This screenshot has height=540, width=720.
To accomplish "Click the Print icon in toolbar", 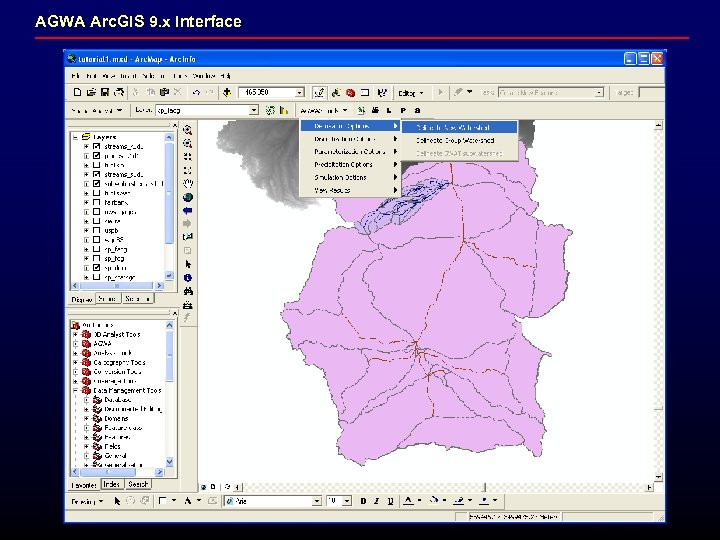I will pos(119,92).
